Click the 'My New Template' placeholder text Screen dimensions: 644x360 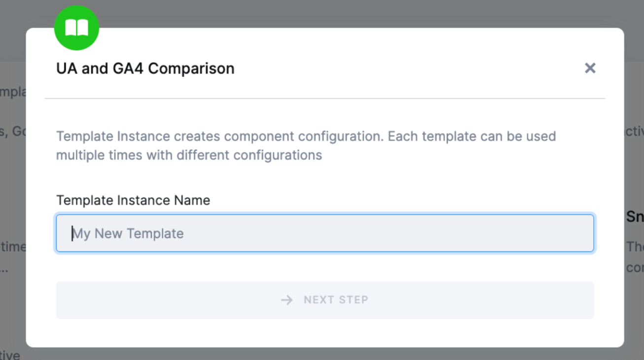click(x=128, y=233)
